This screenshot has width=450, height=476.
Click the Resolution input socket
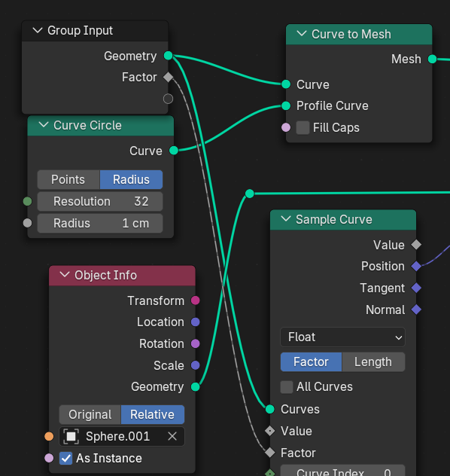tap(27, 201)
